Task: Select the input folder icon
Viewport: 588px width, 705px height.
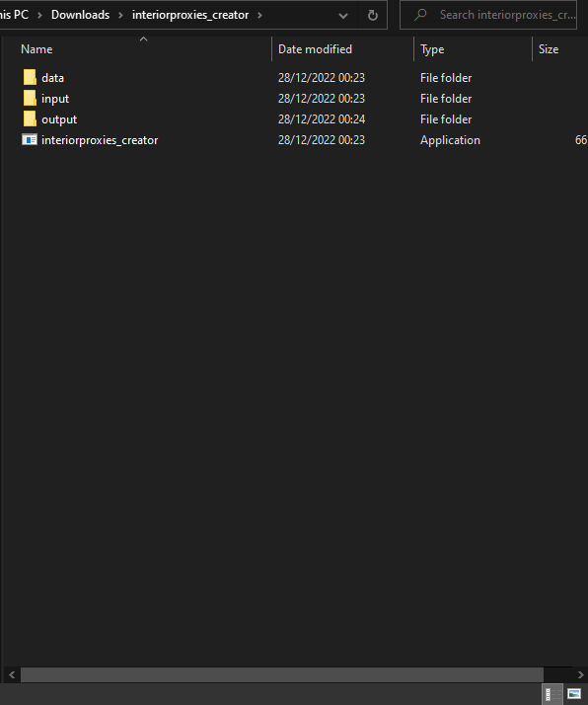Action: tap(30, 98)
